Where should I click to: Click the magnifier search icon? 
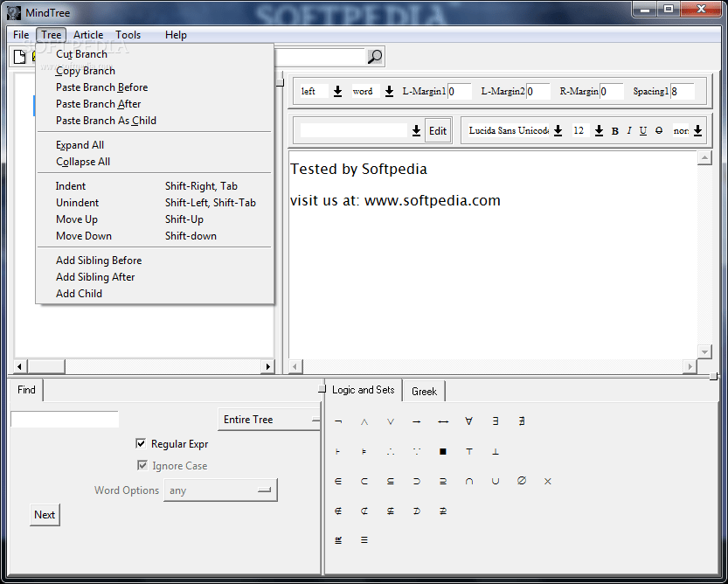[x=375, y=57]
